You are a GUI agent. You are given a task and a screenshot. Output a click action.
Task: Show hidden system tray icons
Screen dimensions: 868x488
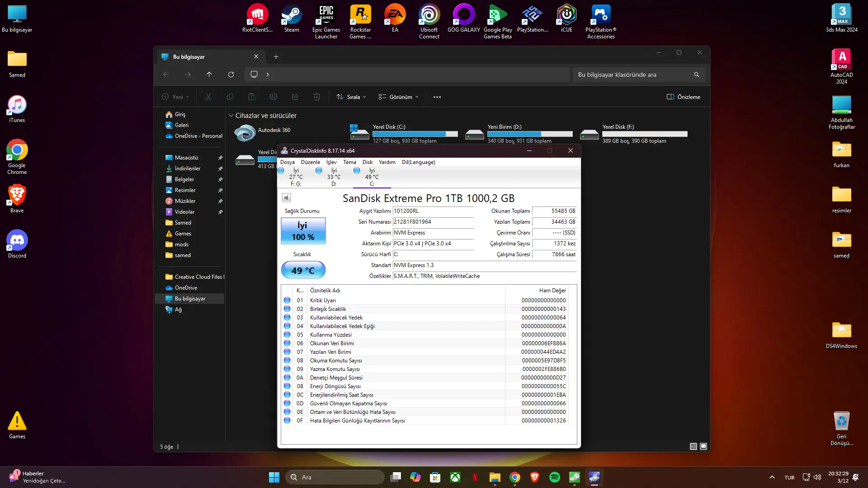(x=772, y=477)
